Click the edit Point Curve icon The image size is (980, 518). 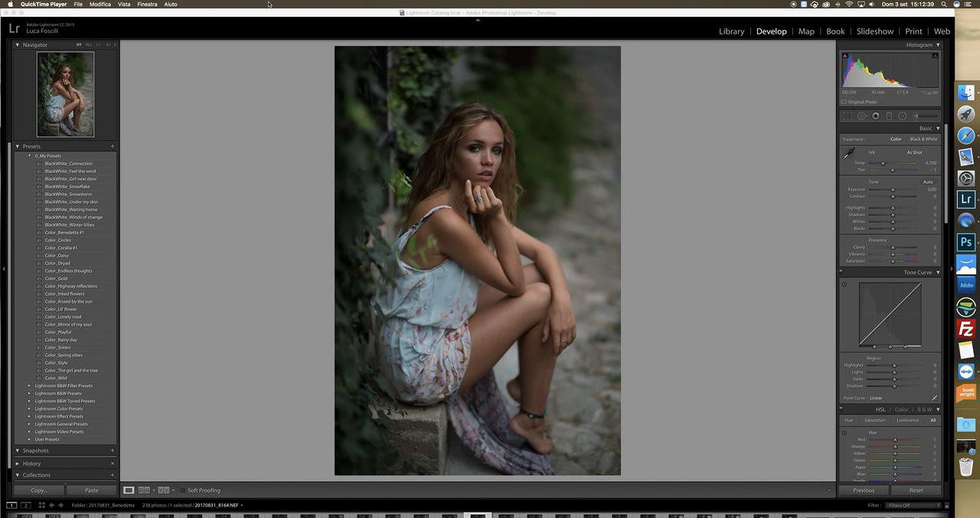pos(934,398)
